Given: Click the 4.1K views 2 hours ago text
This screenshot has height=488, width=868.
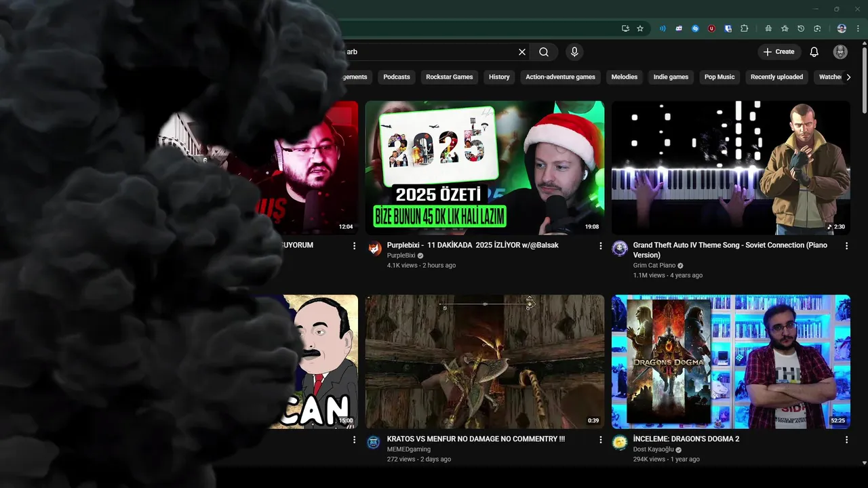Looking at the screenshot, I should point(421,266).
